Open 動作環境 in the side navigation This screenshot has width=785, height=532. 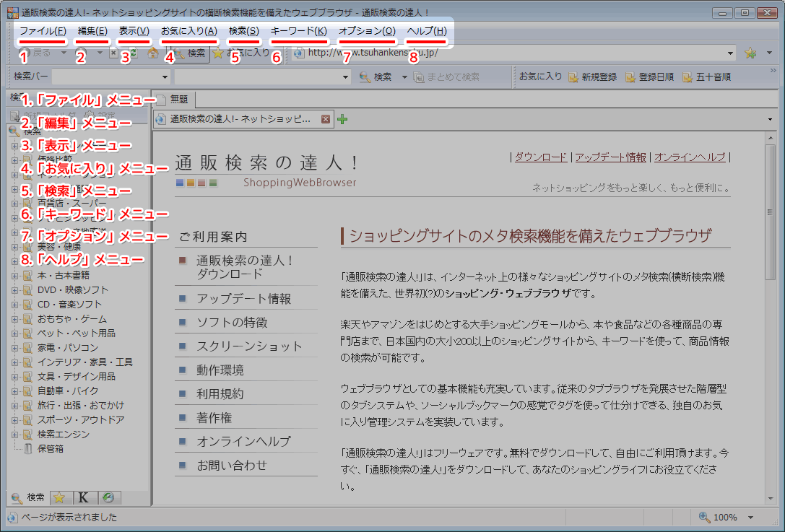coord(220,370)
